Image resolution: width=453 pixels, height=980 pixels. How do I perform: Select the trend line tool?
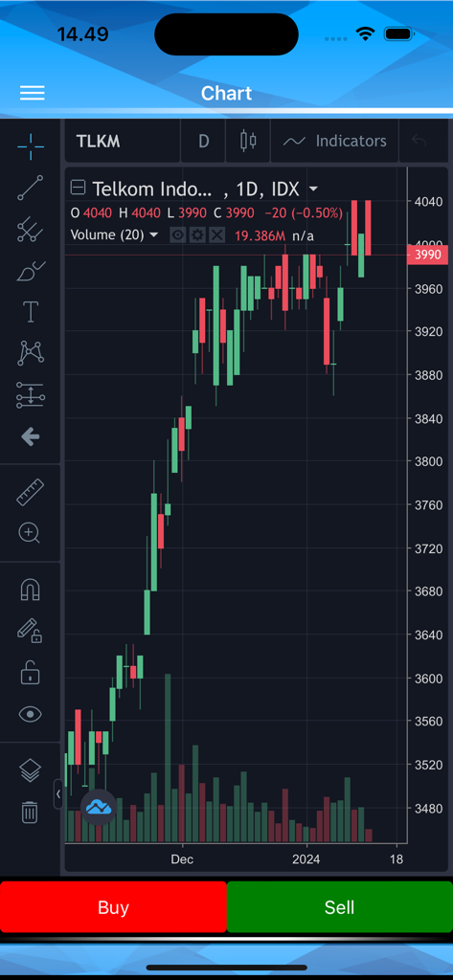click(x=31, y=188)
